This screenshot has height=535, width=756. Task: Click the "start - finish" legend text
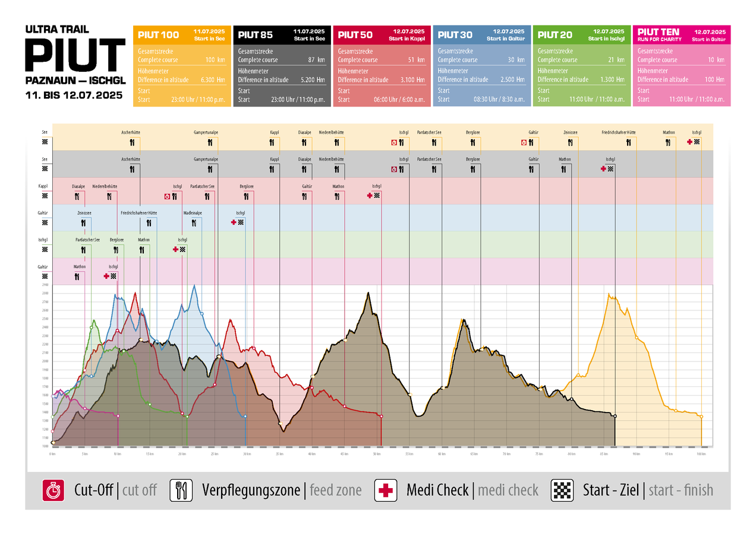680,490
